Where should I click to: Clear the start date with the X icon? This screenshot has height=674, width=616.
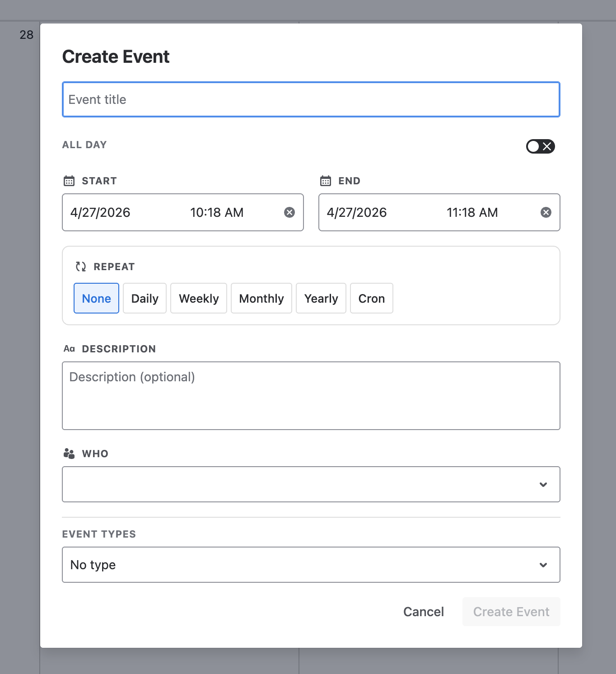289,212
